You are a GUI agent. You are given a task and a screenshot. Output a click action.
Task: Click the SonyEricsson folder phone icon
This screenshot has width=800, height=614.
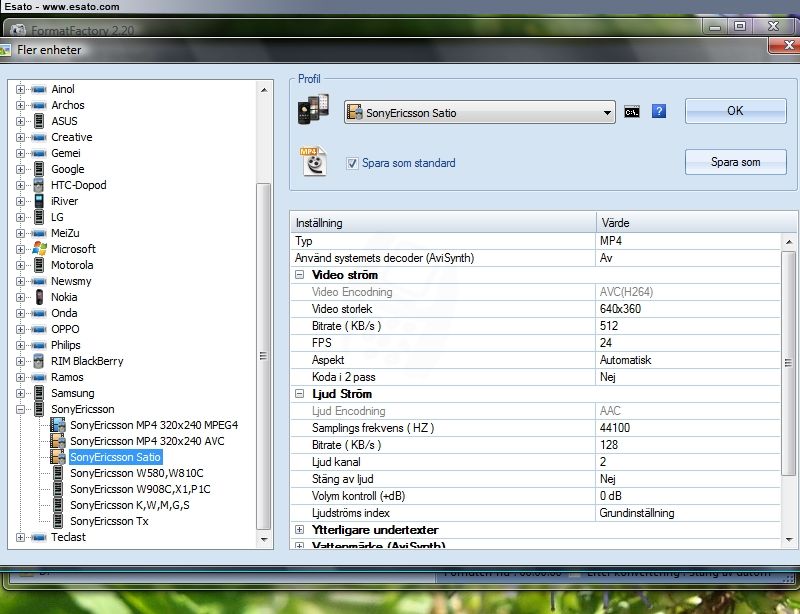[x=39, y=409]
